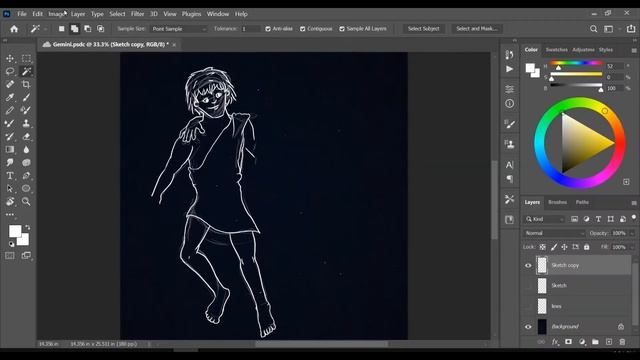Expand the Fill slider dropdown

(632, 247)
